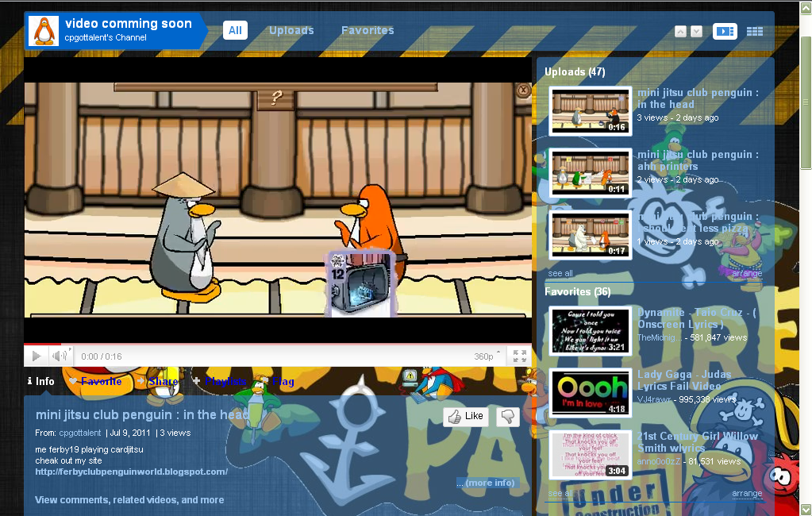Click the scrollbar up arrow

click(806, 7)
